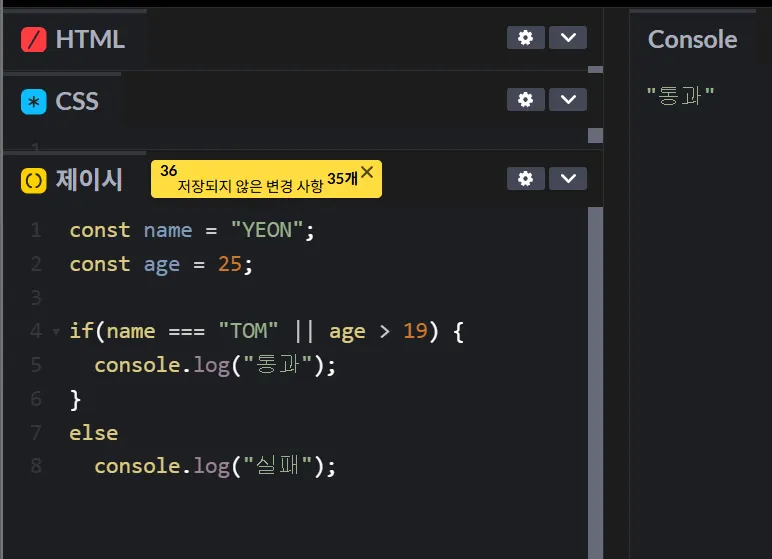
Task: Click console.log("실패") on line 8
Action: pos(215,466)
